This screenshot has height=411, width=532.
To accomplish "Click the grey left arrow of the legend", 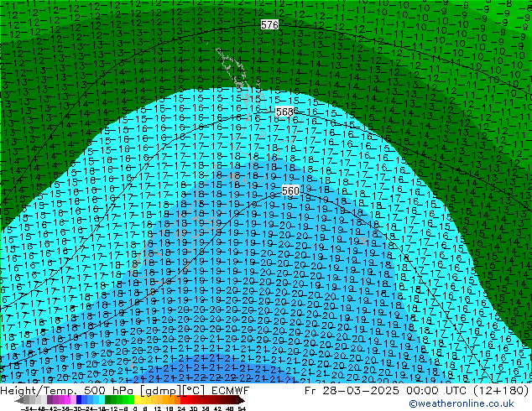I will 19,400.
